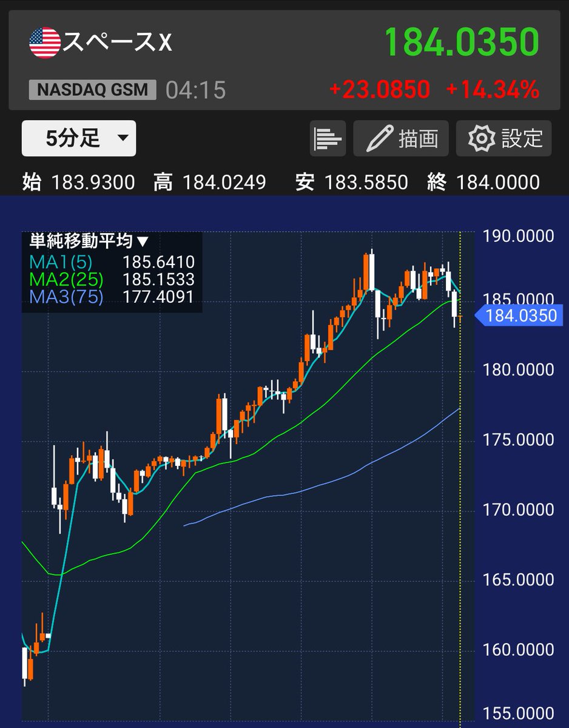Screen dimensions: 569x728
Task: Click the close price 184.0000
Action: 498,182
